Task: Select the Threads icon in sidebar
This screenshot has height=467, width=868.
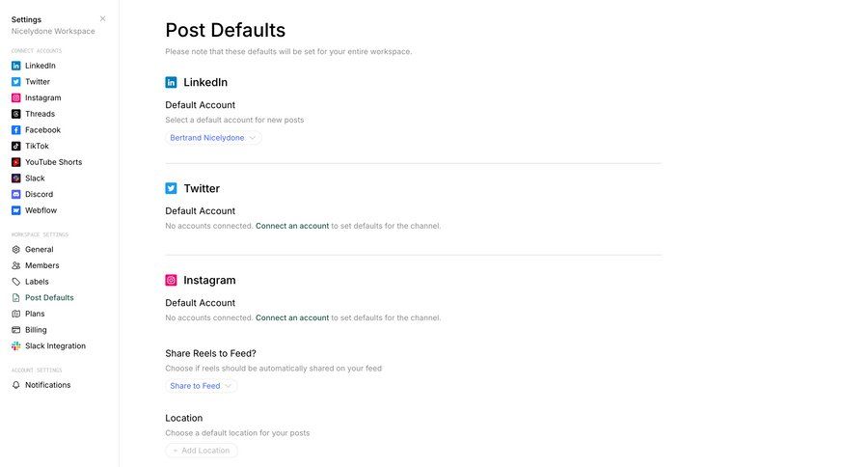Action: (16, 114)
